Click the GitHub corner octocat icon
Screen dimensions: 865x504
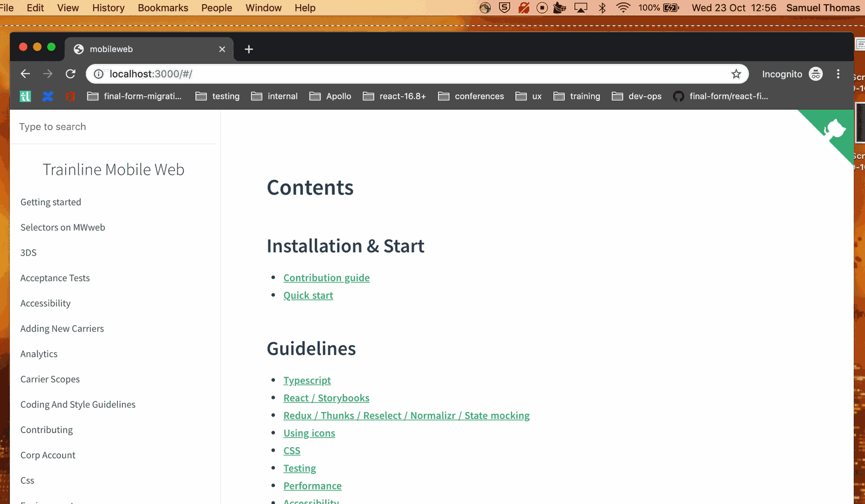835,130
